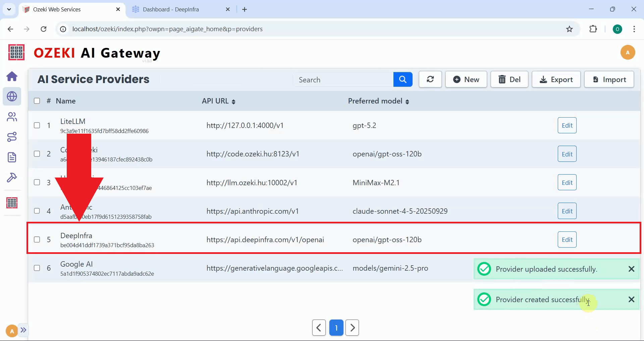Tick the LiteLLM provider checkbox
The height and width of the screenshot is (341, 644).
coord(37,125)
